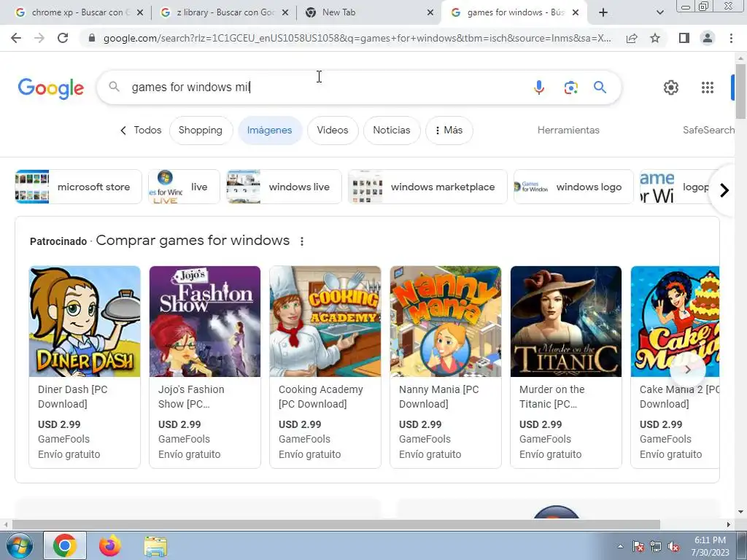Bookmark this page with the star icon
Screen dimensions: 747x560
pos(655,38)
